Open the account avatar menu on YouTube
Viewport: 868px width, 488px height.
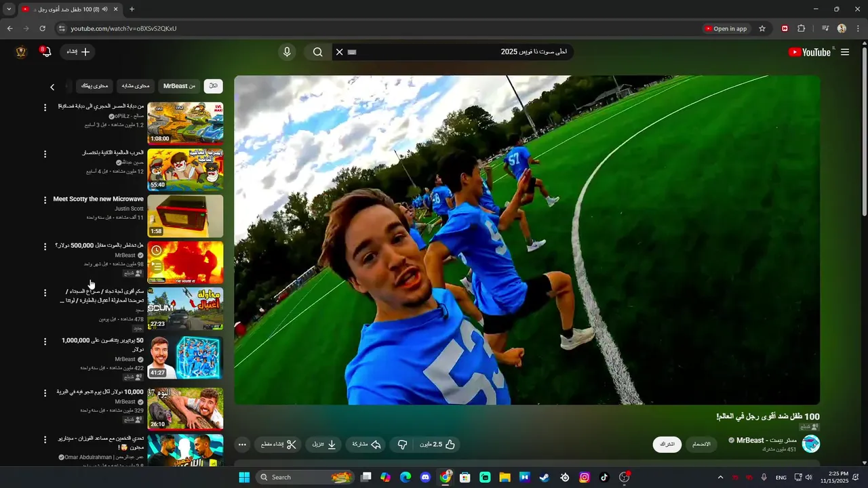[21, 52]
